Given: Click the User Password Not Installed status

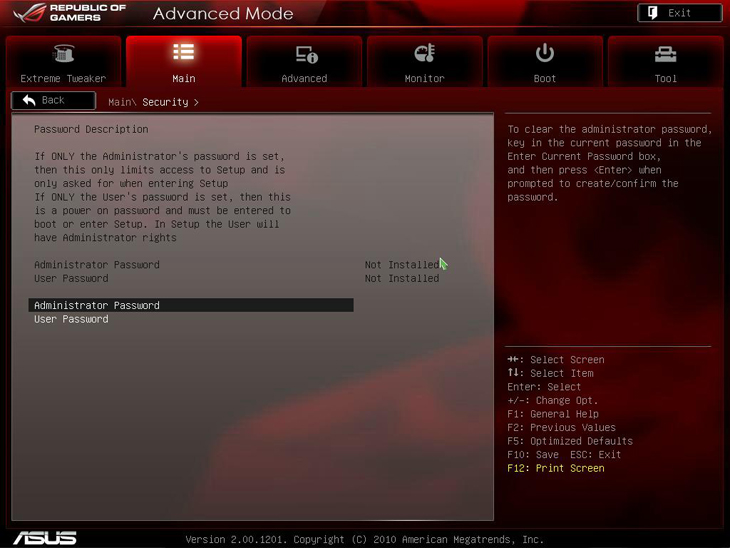Looking at the screenshot, I should coord(401,278).
